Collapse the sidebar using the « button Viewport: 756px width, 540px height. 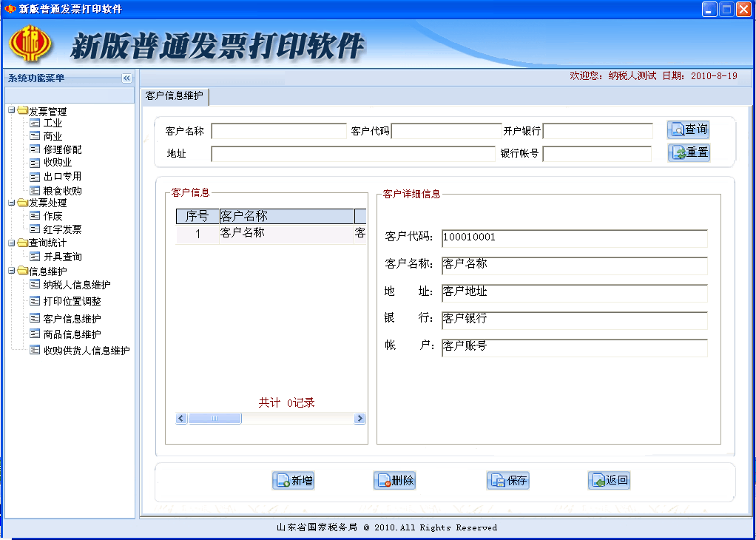pyautogui.click(x=127, y=77)
